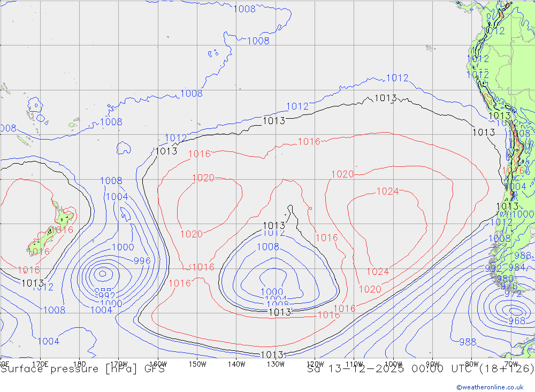Click the '968' isobar label near South America
Screen dimensions: 535x392
(x=517, y=321)
